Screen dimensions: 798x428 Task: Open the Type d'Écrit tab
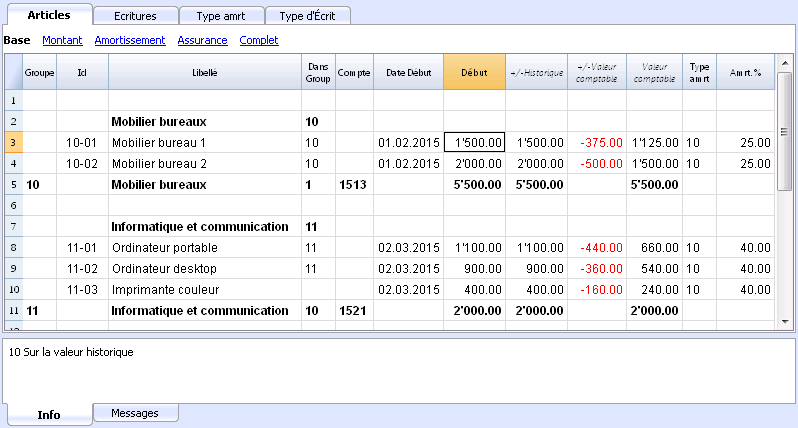307,16
